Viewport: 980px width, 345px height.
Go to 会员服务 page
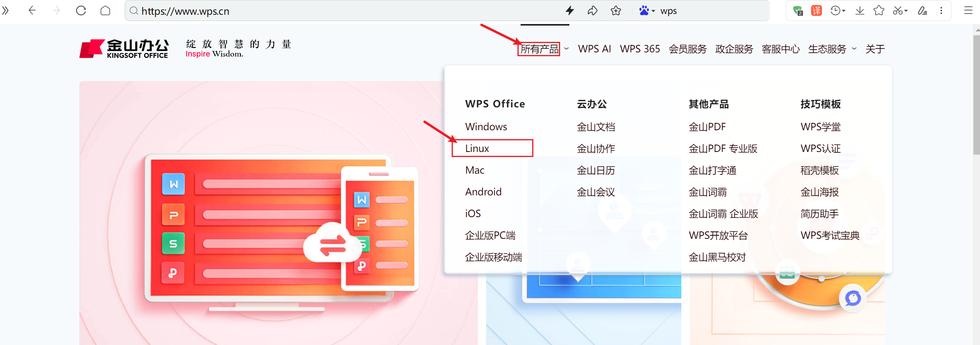[688, 49]
